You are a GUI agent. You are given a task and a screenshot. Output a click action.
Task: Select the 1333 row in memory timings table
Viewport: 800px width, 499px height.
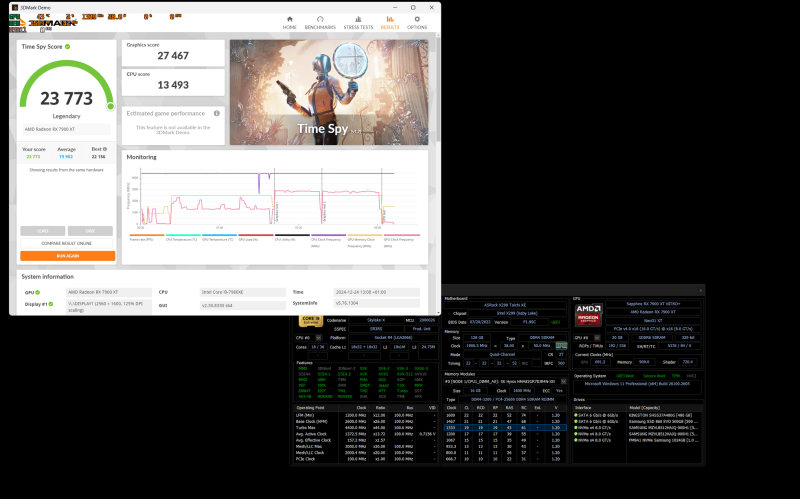pos(505,428)
